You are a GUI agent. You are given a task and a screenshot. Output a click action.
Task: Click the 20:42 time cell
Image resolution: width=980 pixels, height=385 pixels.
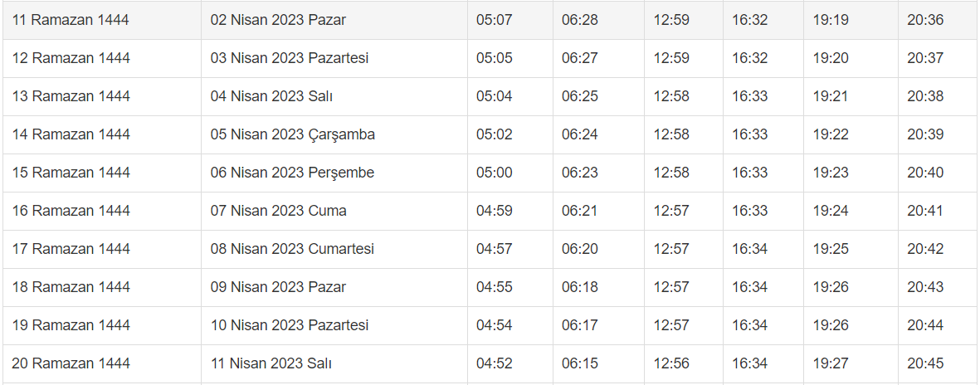tap(925, 249)
